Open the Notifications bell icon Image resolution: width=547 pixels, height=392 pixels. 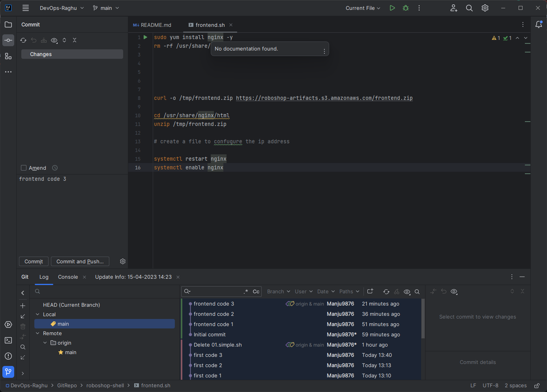(539, 24)
